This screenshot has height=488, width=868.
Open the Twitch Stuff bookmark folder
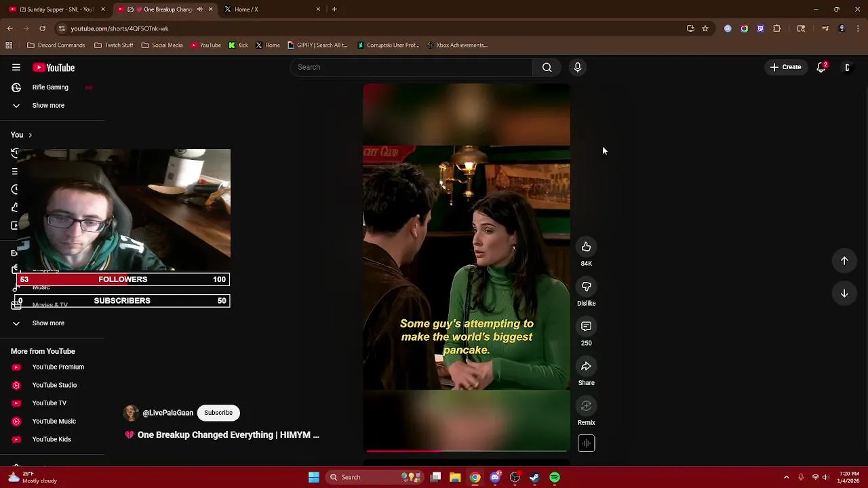[113, 45]
